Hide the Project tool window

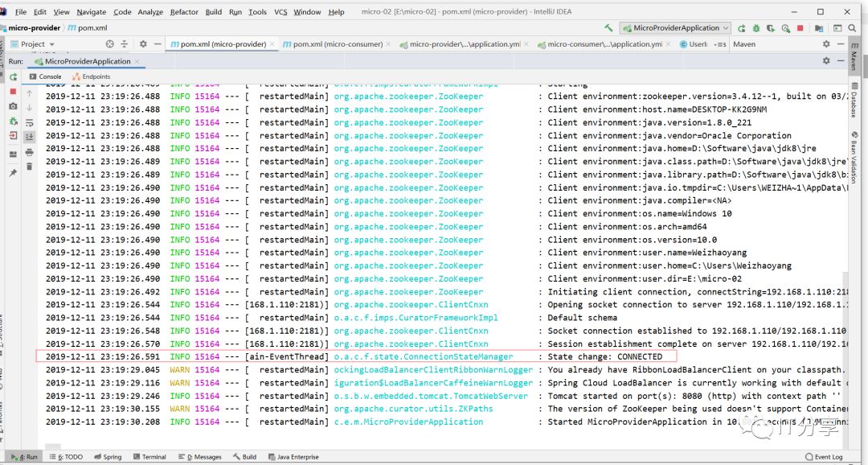click(158, 43)
